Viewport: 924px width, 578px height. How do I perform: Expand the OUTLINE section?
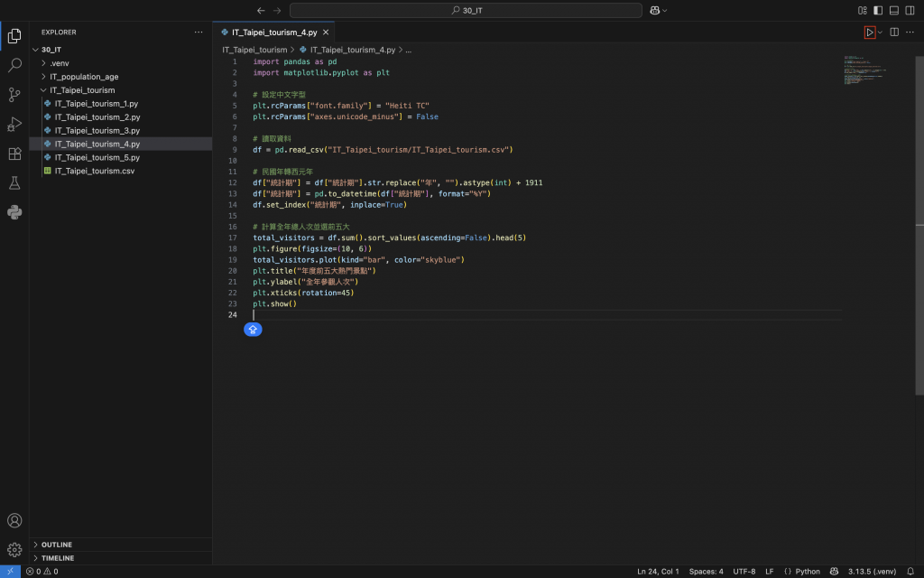[57, 545]
